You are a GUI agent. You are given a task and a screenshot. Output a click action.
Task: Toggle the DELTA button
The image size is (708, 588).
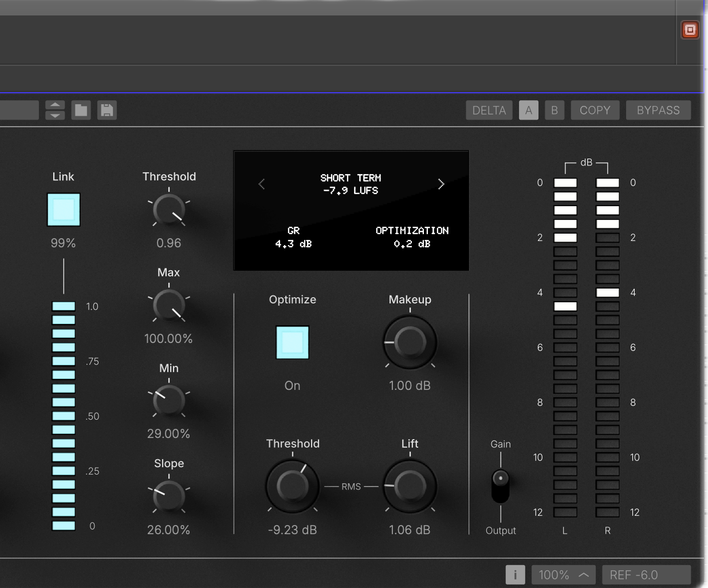coord(489,110)
